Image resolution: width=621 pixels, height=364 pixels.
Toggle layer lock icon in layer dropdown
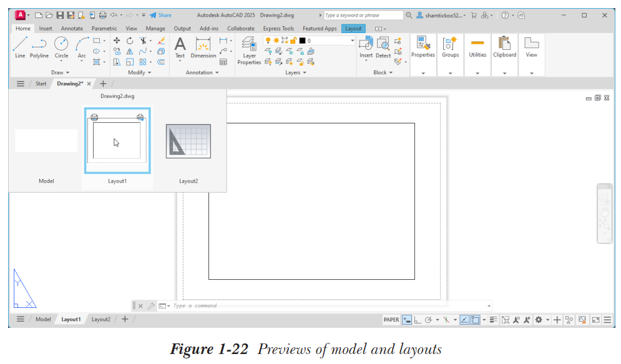[x=293, y=41]
